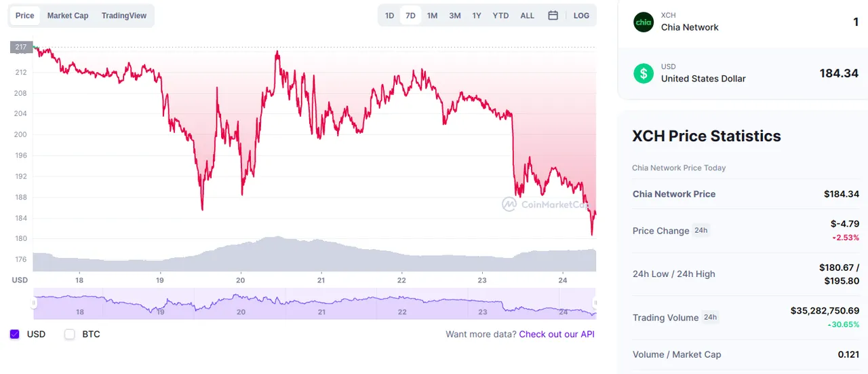The image size is (868, 374).
Task: Open the Check out our API link
Action: [557, 334]
